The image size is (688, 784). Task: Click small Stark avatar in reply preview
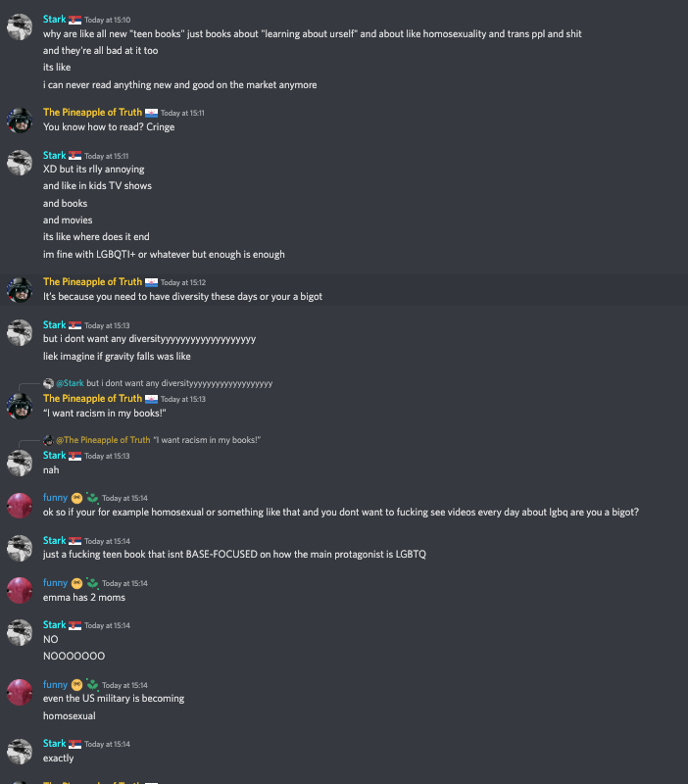(49, 383)
